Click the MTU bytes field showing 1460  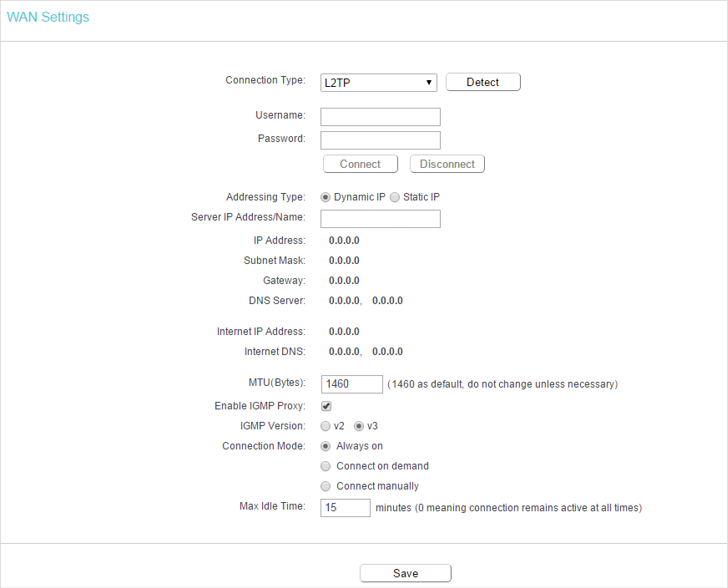[x=352, y=384]
